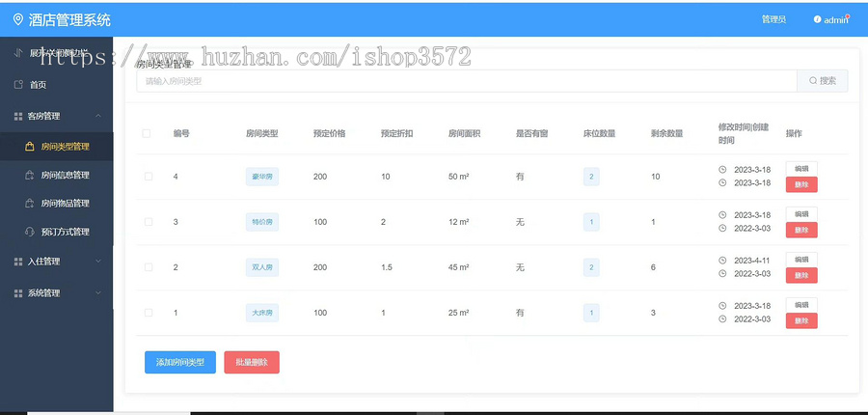Click the clock icon beside 2023-4-11

click(x=722, y=261)
